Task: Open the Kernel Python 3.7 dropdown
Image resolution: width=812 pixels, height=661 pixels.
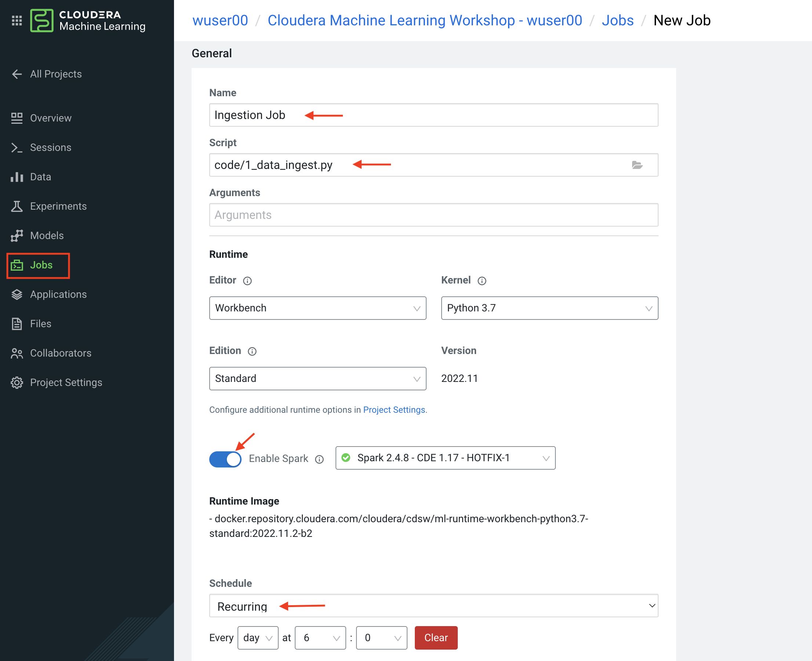Action: pos(549,308)
